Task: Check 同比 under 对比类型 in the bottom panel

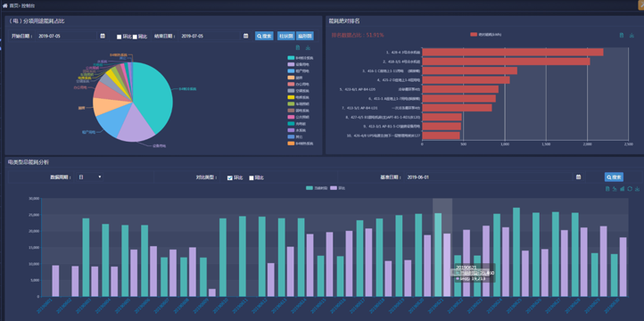Action: pyautogui.click(x=252, y=177)
